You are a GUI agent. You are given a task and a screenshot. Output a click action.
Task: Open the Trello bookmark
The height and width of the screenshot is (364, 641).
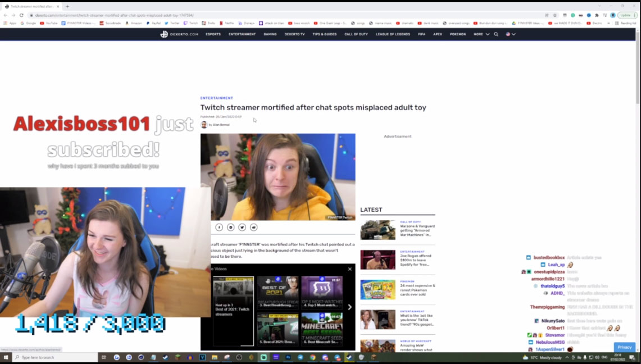tap(208, 23)
